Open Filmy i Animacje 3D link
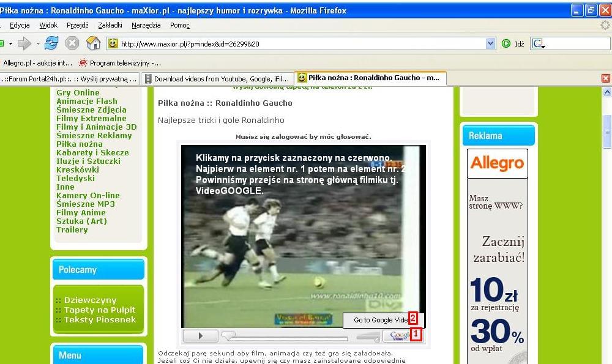The width and height of the screenshot is (612, 364). [97, 127]
